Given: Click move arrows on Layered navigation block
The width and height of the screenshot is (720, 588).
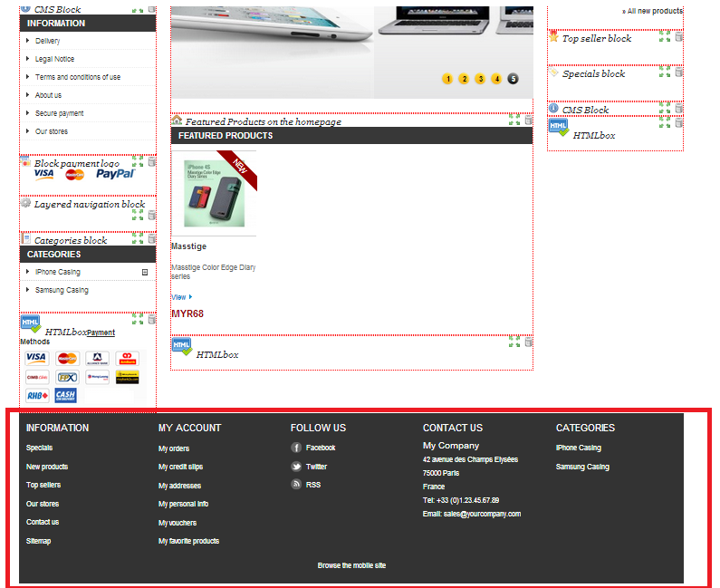Looking at the screenshot, I should coord(138,215).
